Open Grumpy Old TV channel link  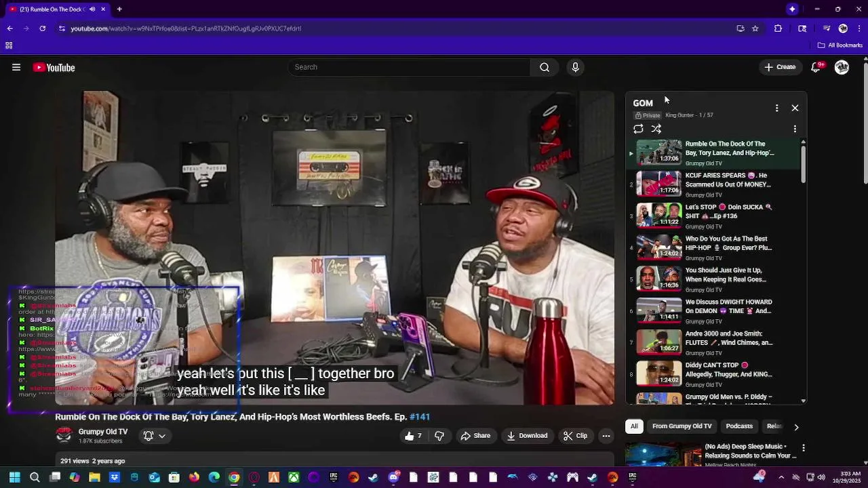(103, 432)
